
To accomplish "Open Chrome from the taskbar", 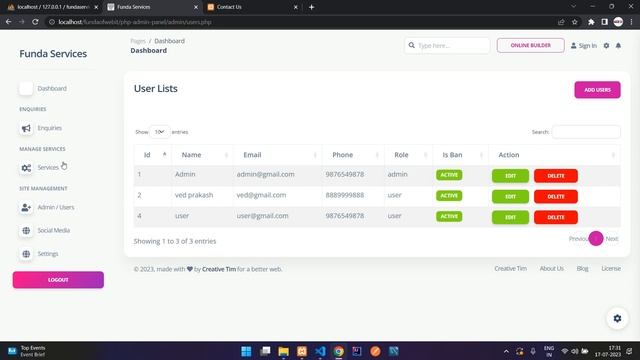I will pos(338,351).
